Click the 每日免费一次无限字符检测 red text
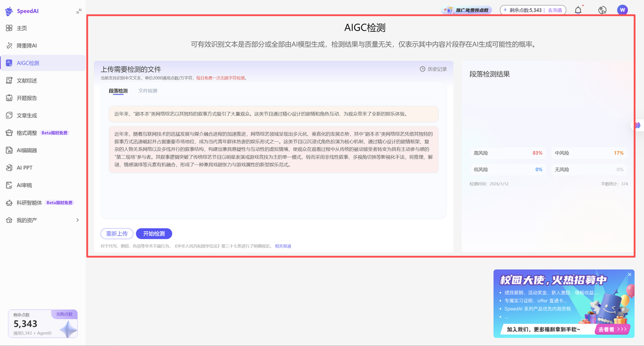 [x=221, y=78]
